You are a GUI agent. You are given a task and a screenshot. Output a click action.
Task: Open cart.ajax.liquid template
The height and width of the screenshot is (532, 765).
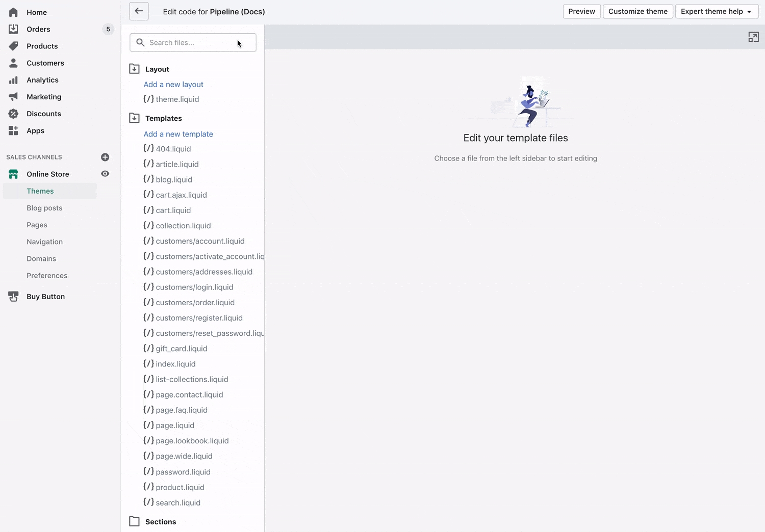(x=175, y=195)
